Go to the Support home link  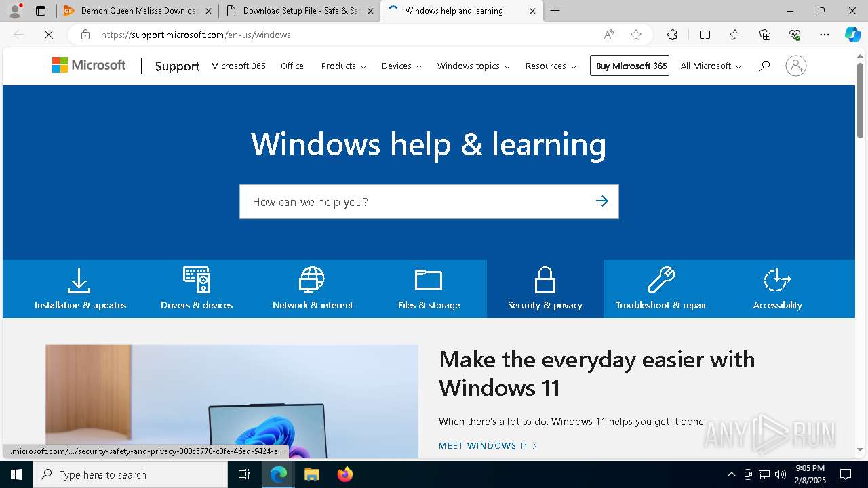point(177,66)
